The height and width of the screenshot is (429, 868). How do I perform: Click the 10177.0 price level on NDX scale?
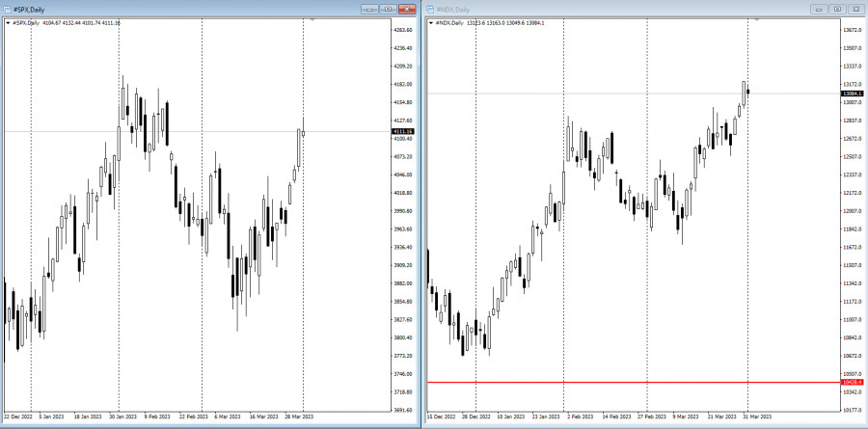[852, 410]
